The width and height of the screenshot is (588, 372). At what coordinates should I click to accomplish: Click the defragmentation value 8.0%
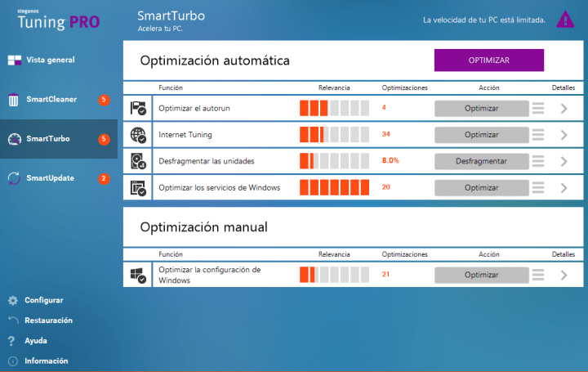(x=390, y=160)
